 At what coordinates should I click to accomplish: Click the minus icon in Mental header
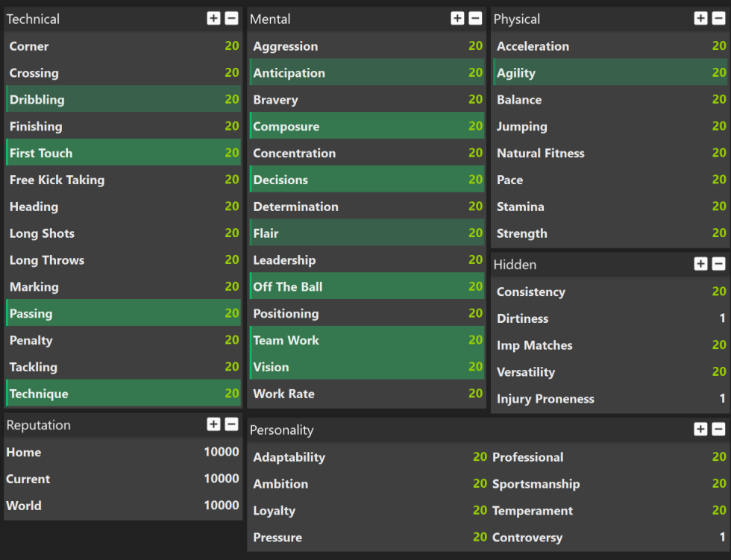pos(475,18)
